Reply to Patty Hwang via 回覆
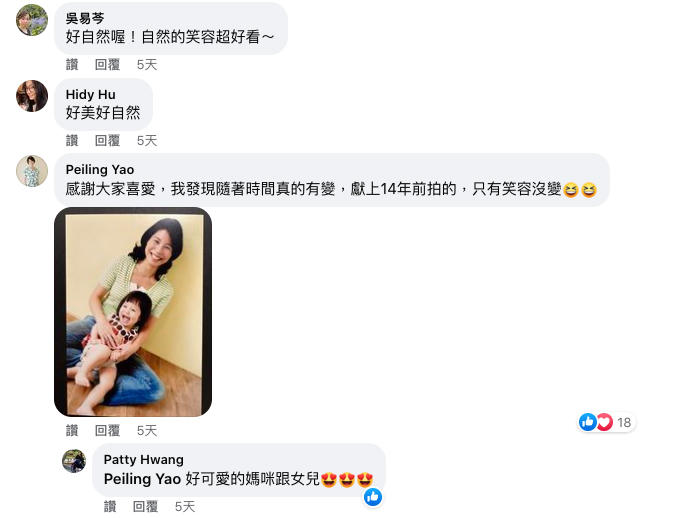The image size is (679, 518). point(145,506)
